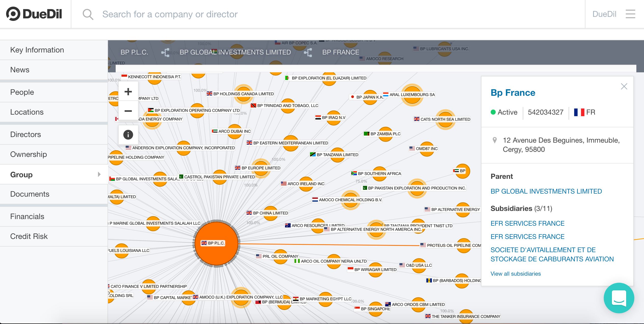Open the graph info icon
Screen dimensions: 644x324
point(128,134)
